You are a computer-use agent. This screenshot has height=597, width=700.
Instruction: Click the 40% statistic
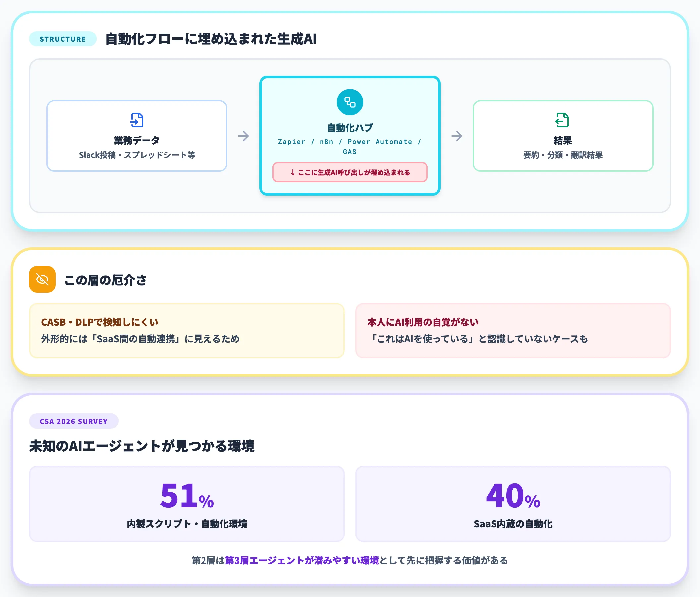point(513,496)
